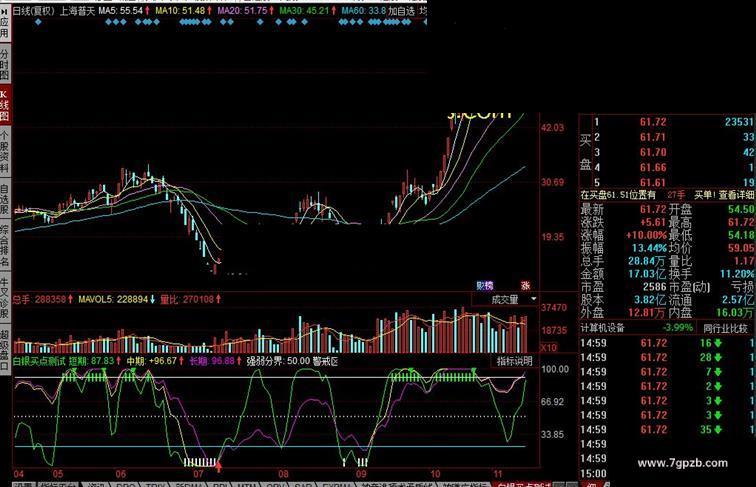Click the 外盘 12.81万 value
The width and height of the screenshot is (756, 487).
(647, 313)
